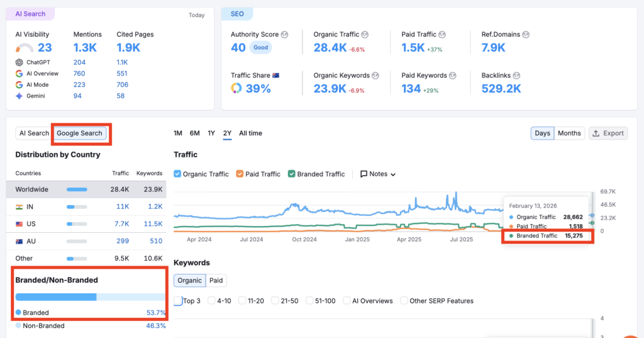Image resolution: width=644 pixels, height=338 pixels.
Task: Toggle the AI Overviews checkbox filter
Action: point(347,301)
